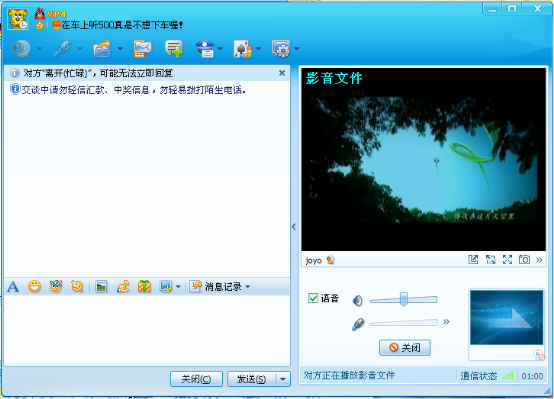Click the 对方正在播放影音文件 status text

(x=349, y=375)
